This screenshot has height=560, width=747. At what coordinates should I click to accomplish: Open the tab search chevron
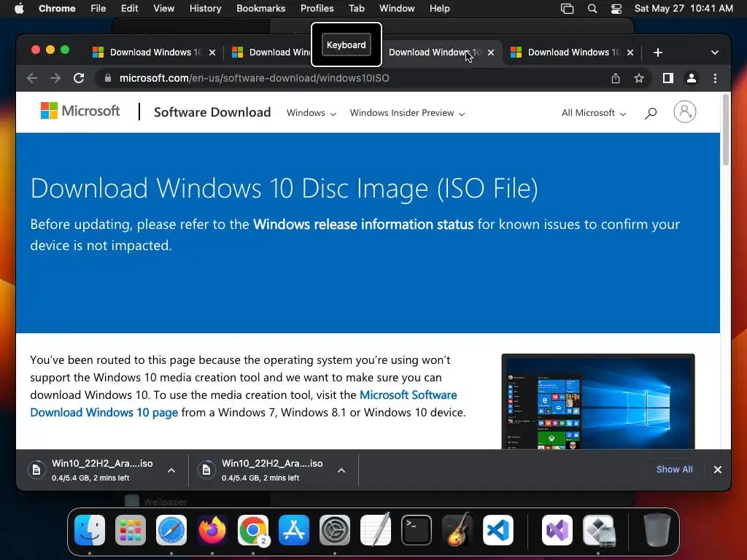(715, 52)
